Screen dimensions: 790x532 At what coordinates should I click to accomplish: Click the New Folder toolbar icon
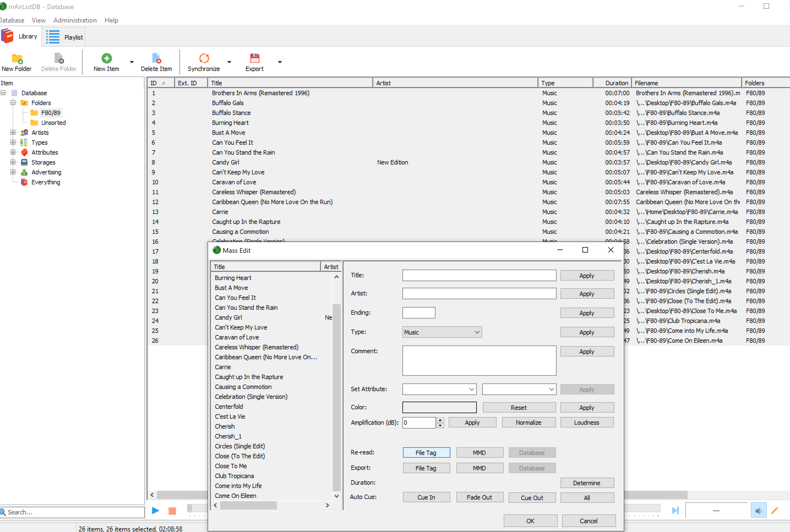tap(17, 58)
